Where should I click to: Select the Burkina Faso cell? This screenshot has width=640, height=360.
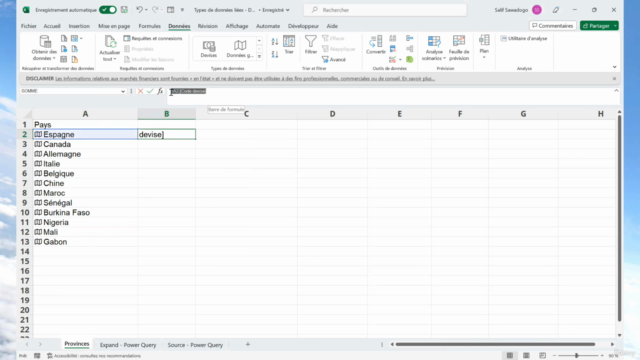(x=85, y=213)
